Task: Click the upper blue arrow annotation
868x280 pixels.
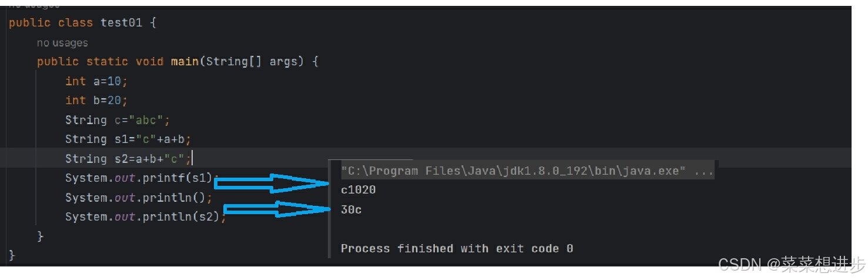Action: (272, 184)
